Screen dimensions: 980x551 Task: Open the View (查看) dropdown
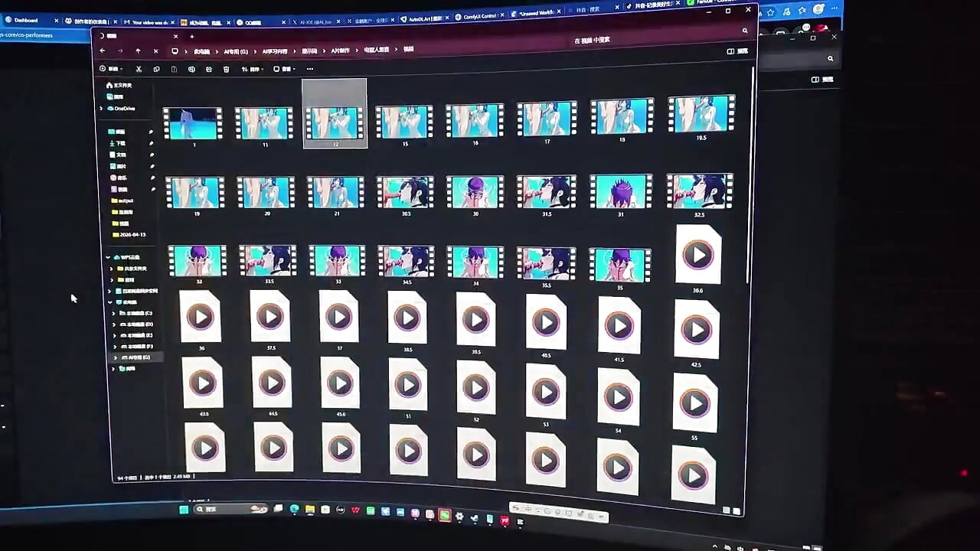pos(284,69)
